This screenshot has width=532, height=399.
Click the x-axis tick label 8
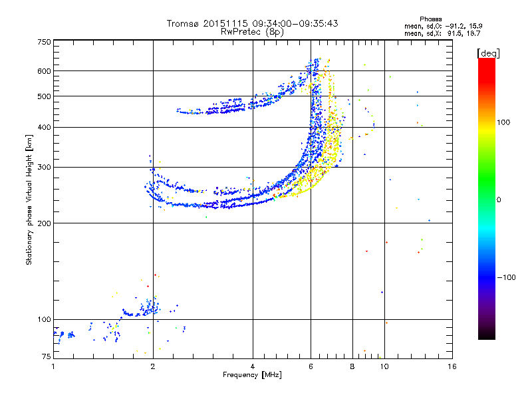[352, 366]
